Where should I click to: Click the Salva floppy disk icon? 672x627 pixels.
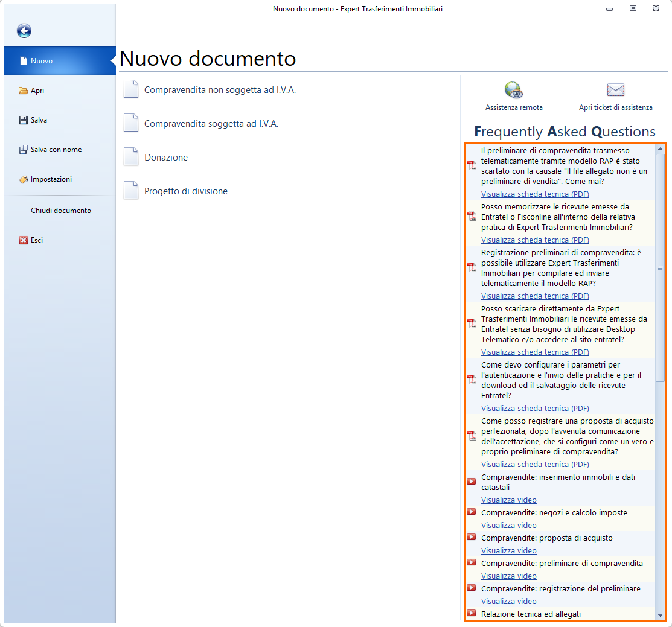click(x=24, y=120)
